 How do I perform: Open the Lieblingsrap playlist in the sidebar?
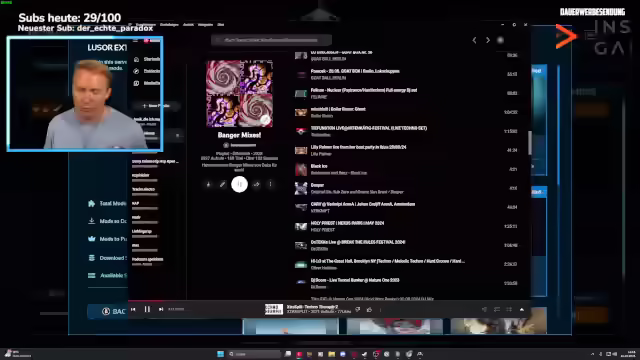click(145, 233)
